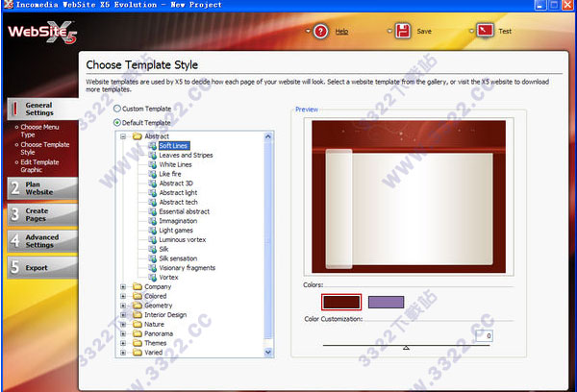Click the Leaves and Stripes template icon
Image resolution: width=577 pixels, height=392 pixels.
(x=152, y=155)
